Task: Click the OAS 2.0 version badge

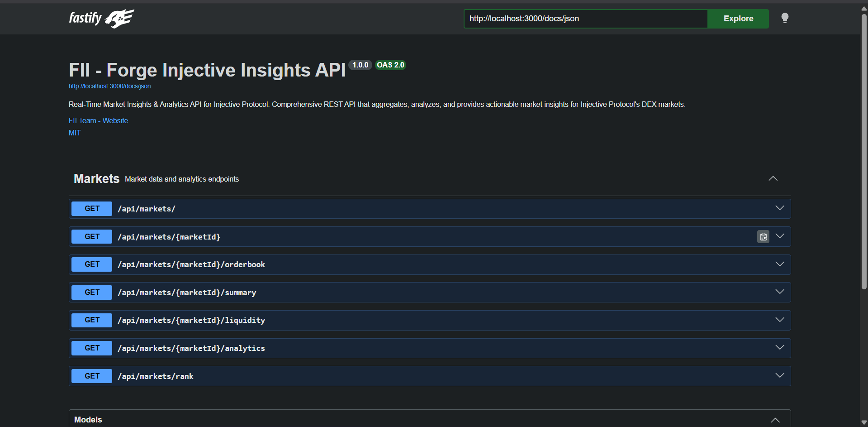Action: (x=390, y=65)
